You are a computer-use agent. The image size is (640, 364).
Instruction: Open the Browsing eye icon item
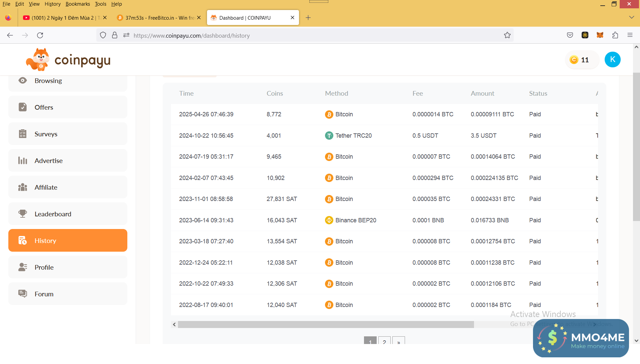(x=23, y=80)
